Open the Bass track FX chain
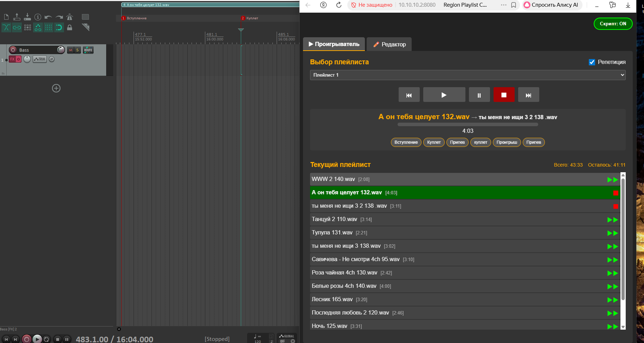The image size is (644, 343). 12,59
